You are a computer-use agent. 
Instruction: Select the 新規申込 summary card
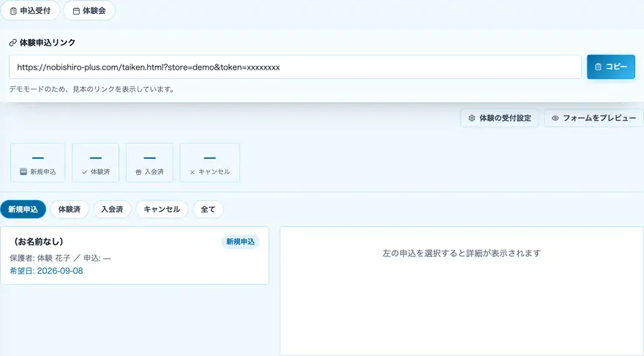[38, 163]
